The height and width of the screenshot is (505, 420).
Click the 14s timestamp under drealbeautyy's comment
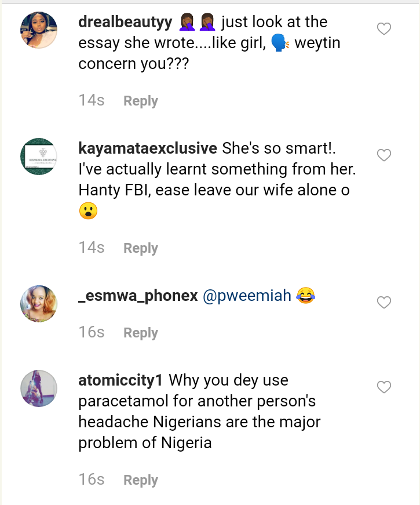coord(92,100)
